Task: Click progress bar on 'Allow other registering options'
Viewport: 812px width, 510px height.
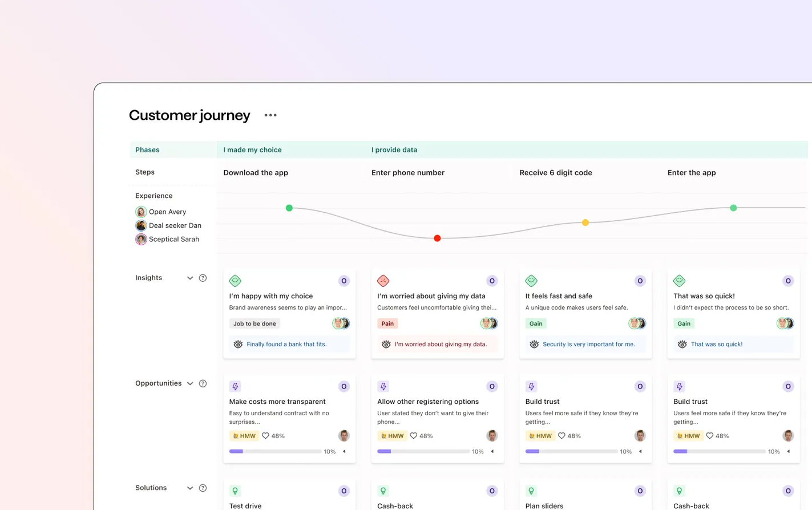Action: pos(423,451)
